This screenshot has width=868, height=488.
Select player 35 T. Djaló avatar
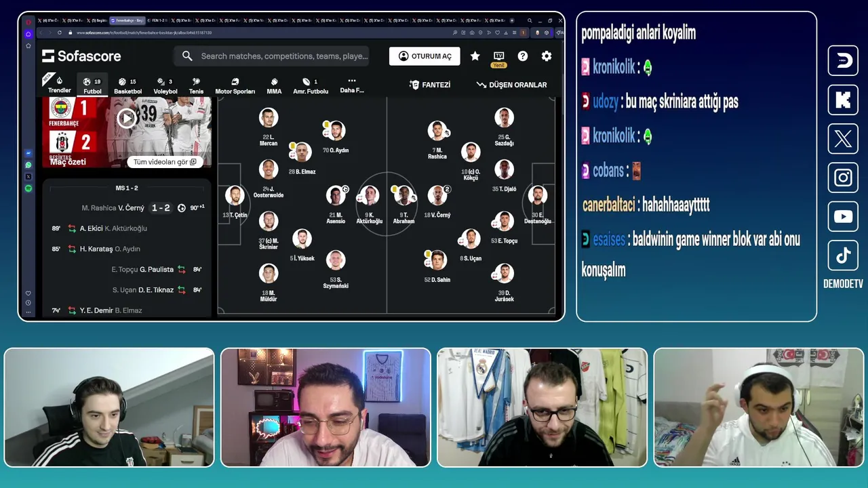pos(504,169)
